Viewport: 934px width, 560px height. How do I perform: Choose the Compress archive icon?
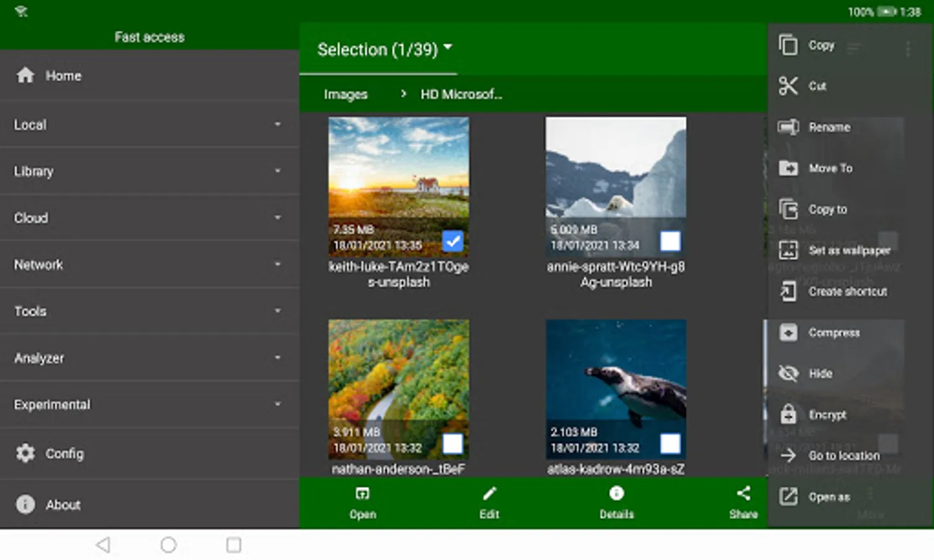[x=788, y=332]
